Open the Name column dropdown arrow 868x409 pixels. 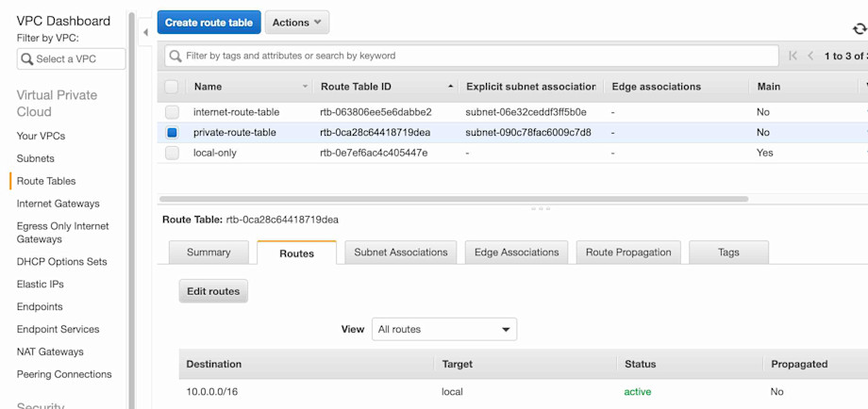[305, 87]
